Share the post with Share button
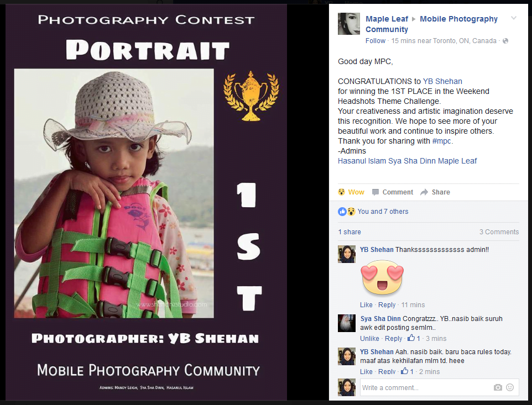 (435, 192)
